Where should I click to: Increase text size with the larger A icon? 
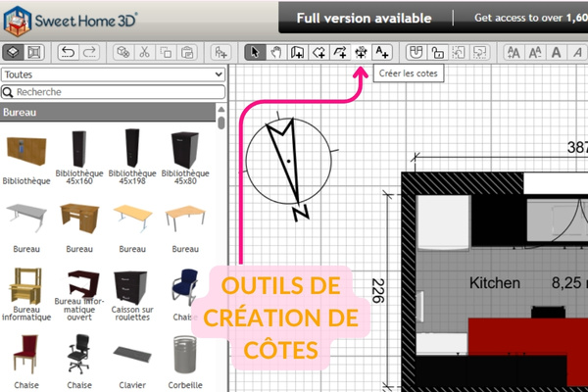(514, 52)
